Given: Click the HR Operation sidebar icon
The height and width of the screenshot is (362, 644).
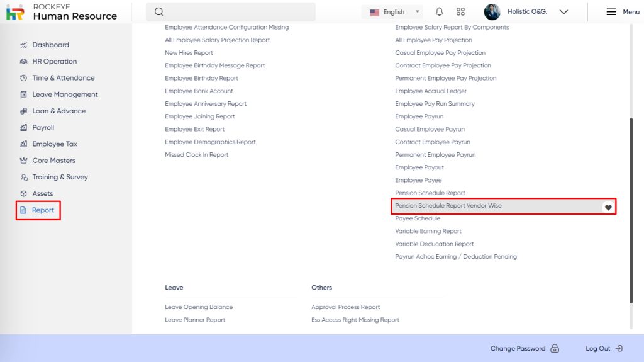Looking at the screenshot, I should point(23,61).
